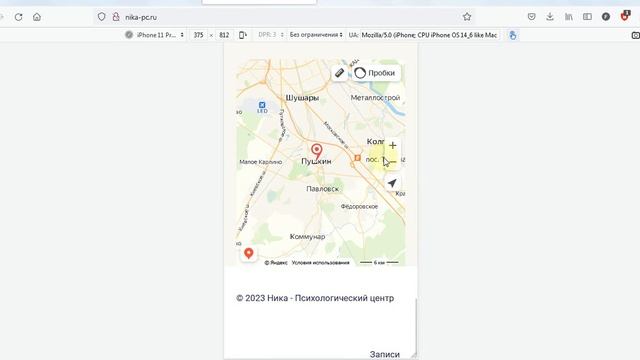This screenshot has height=360, width=640.
Task: Toggle the Пробки traffic layer
Action: tap(376, 73)
